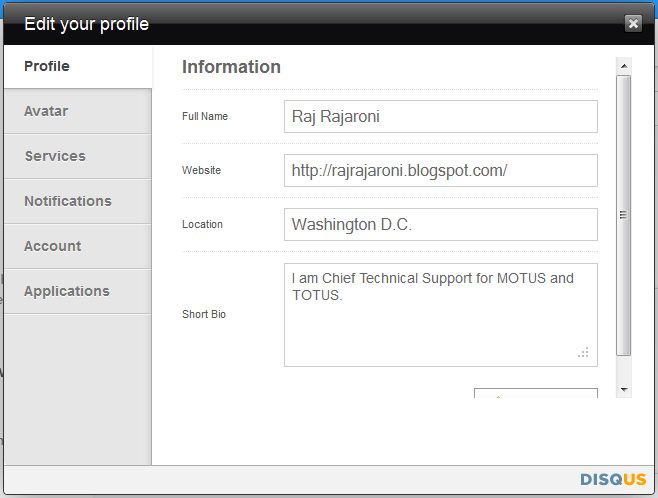Click the Website label
The height and width of the screenshot is (498, 658).
coord(201,170)
